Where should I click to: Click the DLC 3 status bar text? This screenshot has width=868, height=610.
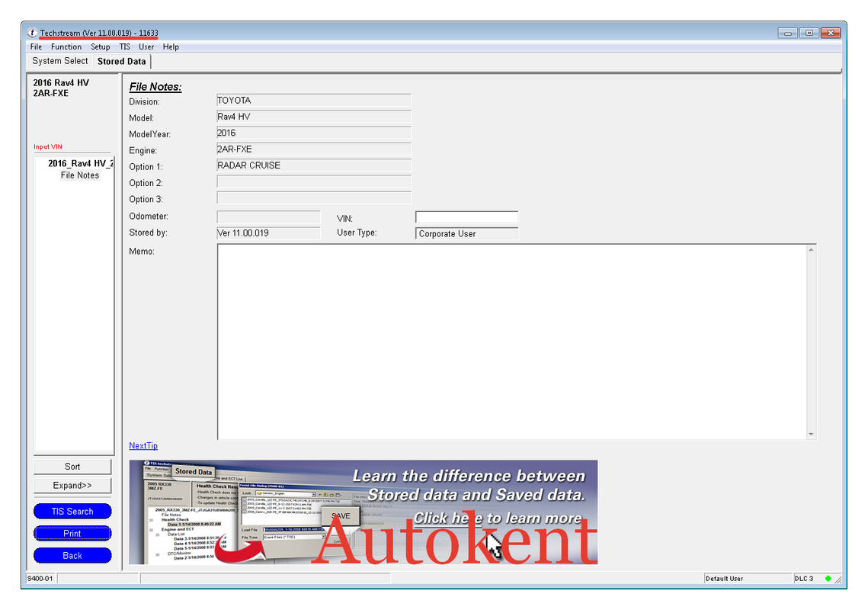804,579
